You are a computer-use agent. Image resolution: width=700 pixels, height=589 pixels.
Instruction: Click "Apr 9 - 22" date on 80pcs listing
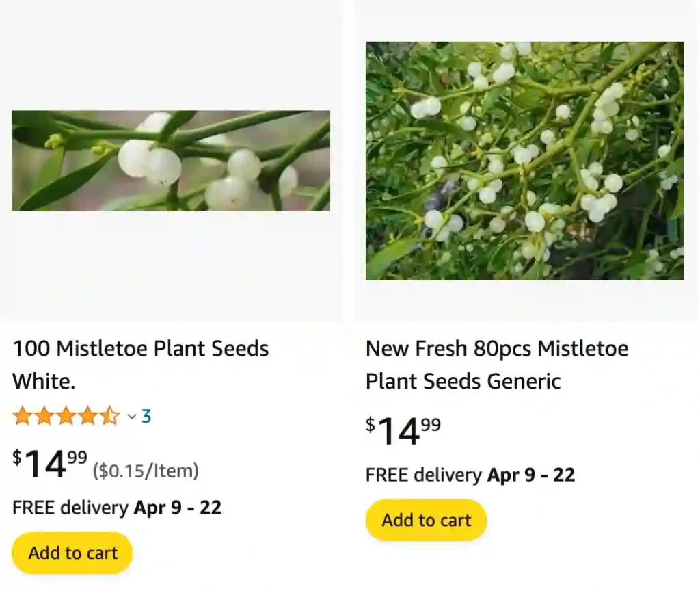click(531, 475)
